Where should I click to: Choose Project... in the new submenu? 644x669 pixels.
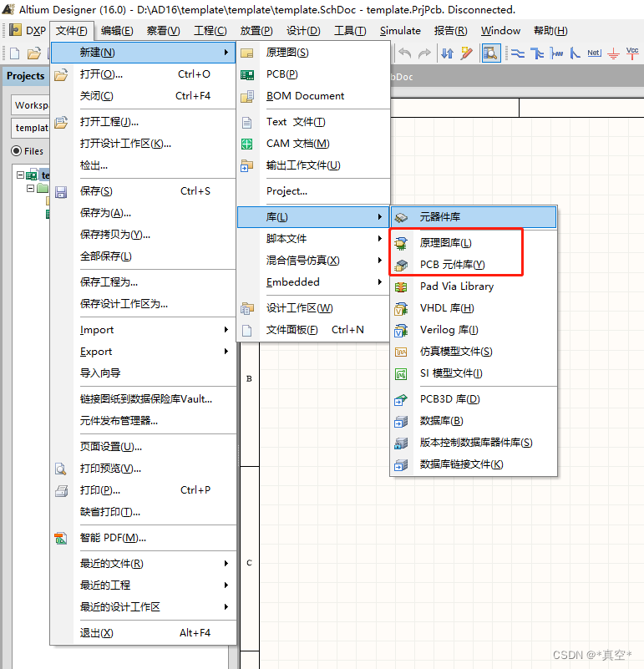tap(313, 191)
